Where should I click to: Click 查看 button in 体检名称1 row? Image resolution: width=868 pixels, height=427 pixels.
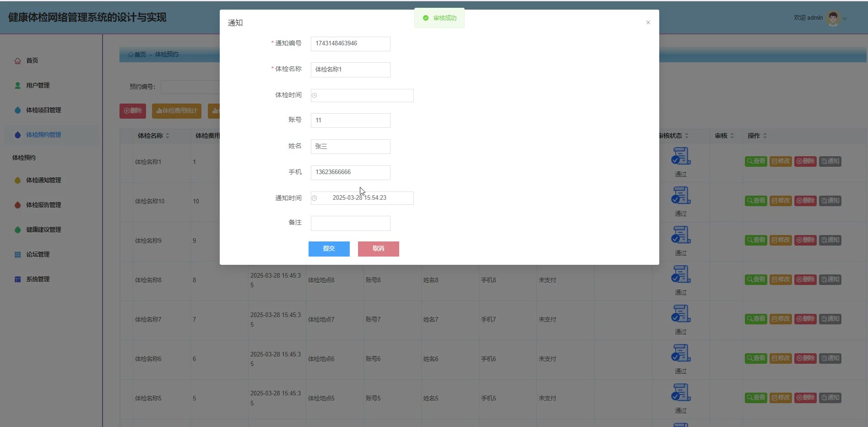coord(756,161)
